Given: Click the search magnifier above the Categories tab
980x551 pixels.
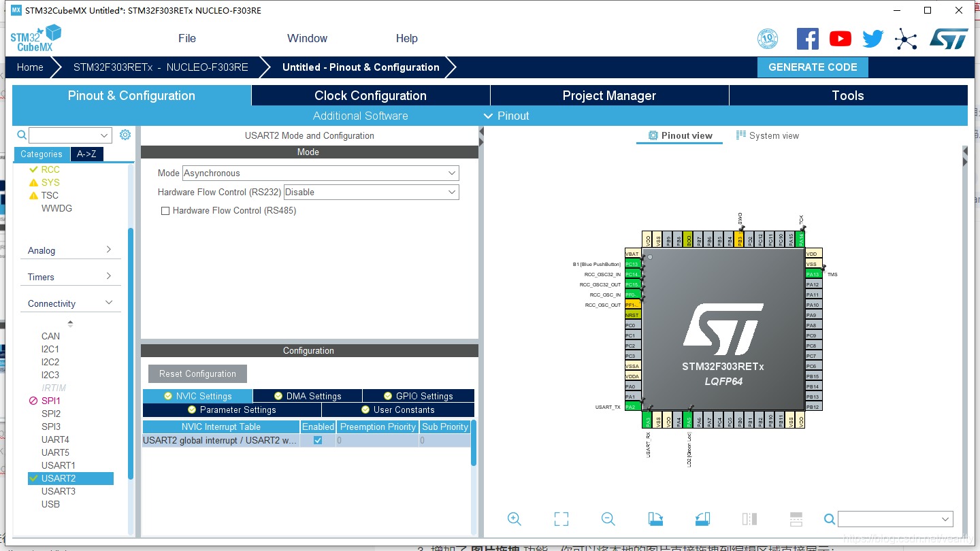Looking at the screenshot, I should 22,135.
